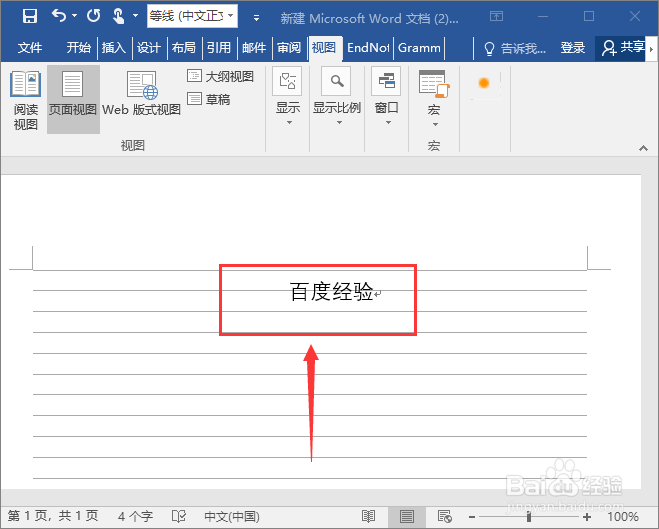Expand the 窗口 window group

point(387,97)
